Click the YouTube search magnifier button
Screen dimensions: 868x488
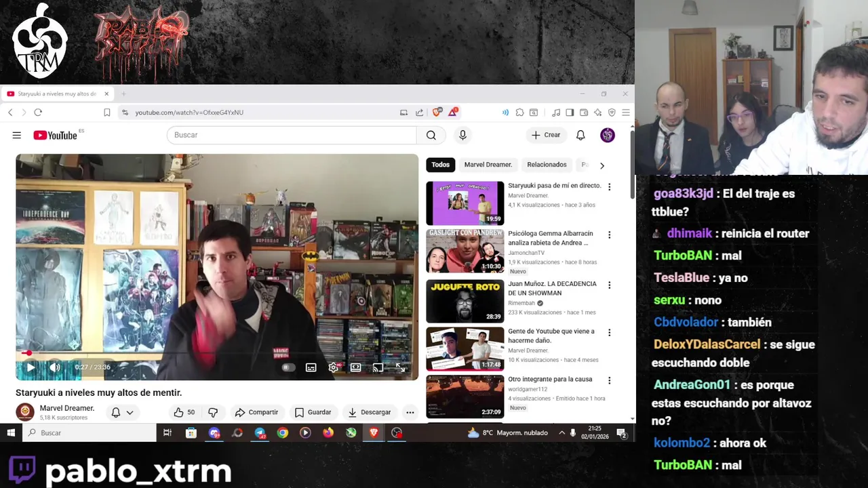[431, 135]
